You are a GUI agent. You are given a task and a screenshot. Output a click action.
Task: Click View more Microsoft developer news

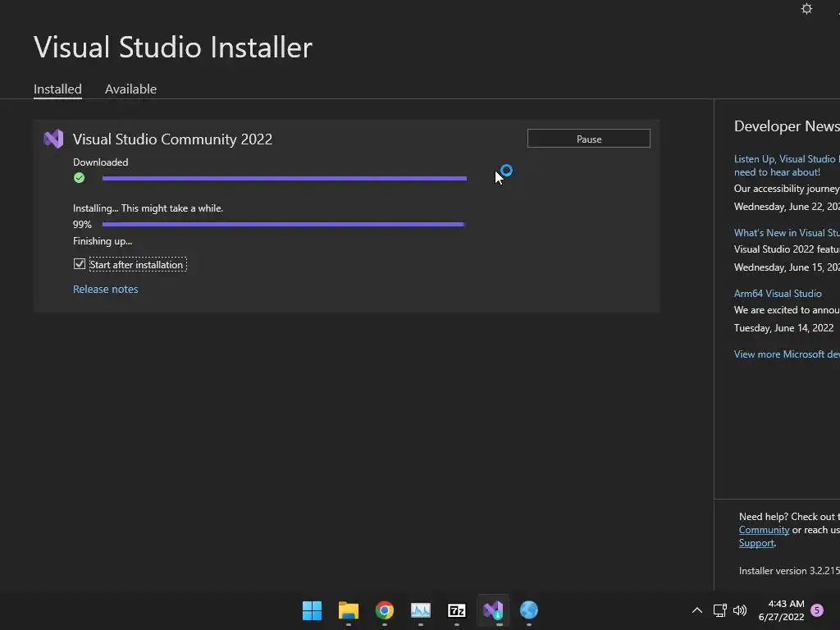(x=787, y=354)
